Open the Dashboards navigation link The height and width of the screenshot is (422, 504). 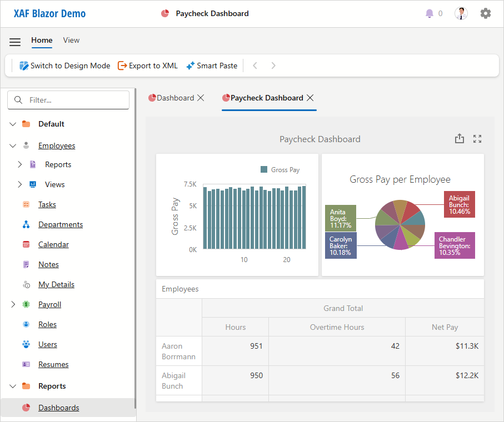pos(58,408)
